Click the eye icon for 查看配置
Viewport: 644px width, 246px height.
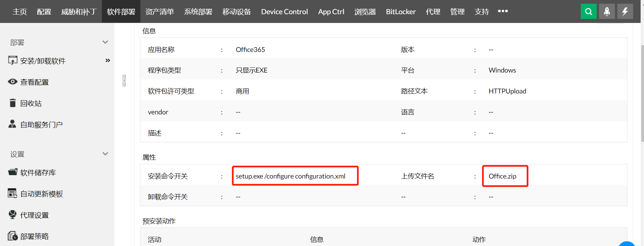(x=13, y=82)
